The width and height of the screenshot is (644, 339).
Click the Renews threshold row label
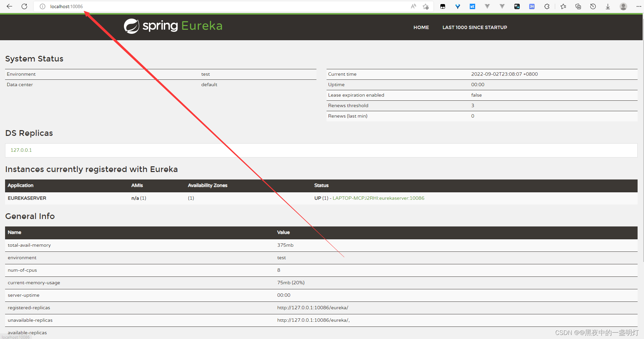[x=348, y=105]
